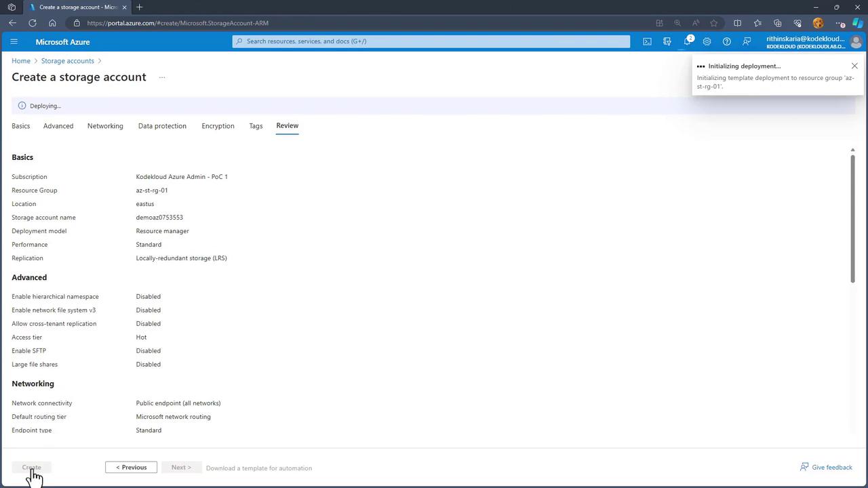
Task: Open the browser profile picture
Action: (x=818, y=23)
